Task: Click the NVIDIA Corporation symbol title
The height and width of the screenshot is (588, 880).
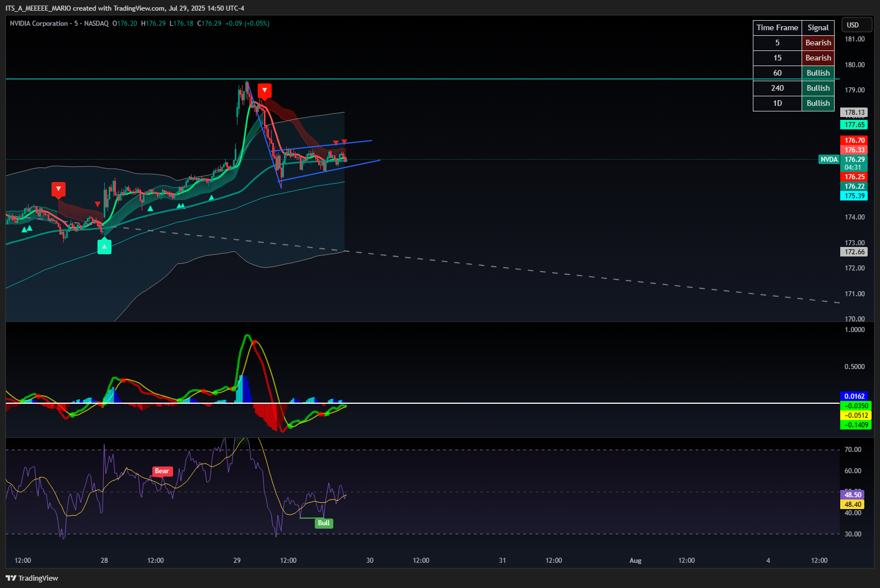Action: tap(39, 24)
